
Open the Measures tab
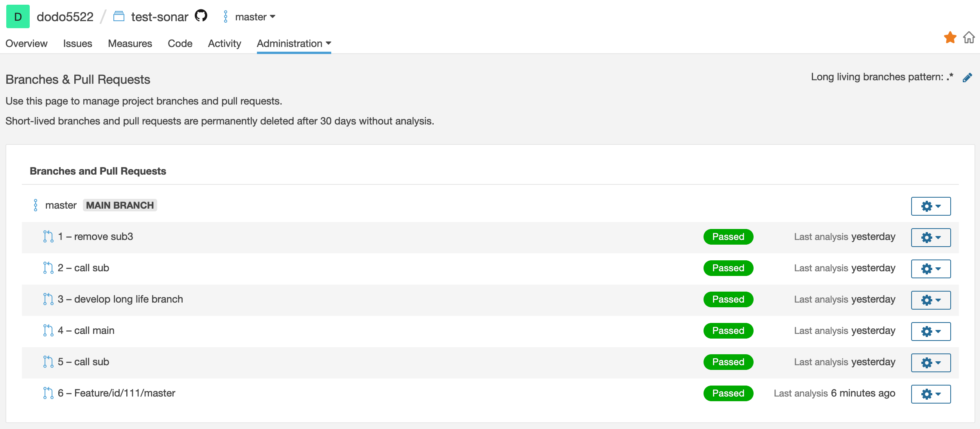click(130, 43)
